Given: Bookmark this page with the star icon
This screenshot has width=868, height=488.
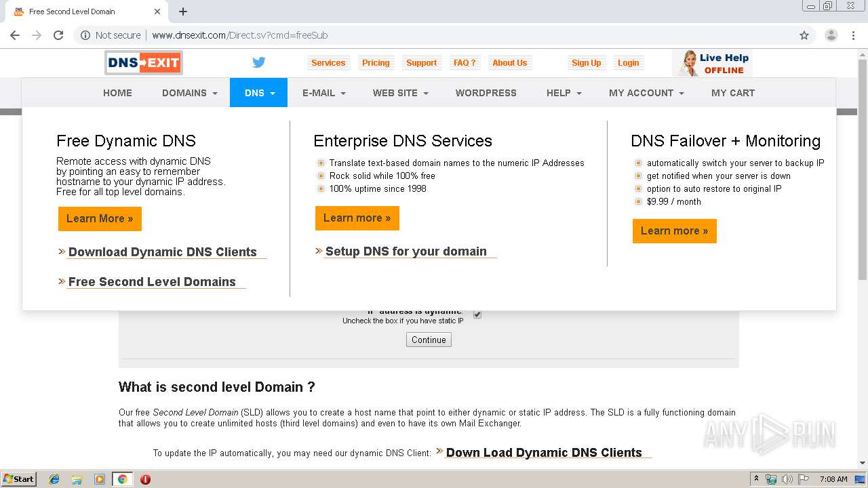Looking at the screenshot, I should click(804, 35).
